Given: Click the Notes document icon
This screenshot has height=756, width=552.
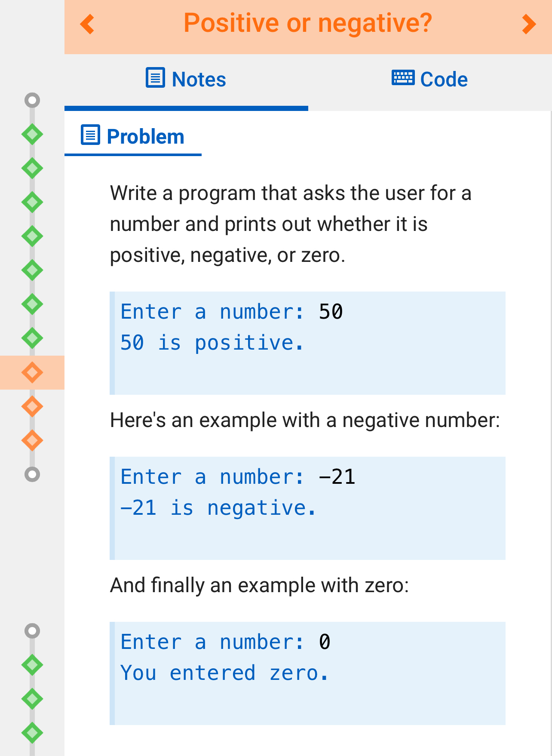Looking at the screenshot, I should 154,78.
